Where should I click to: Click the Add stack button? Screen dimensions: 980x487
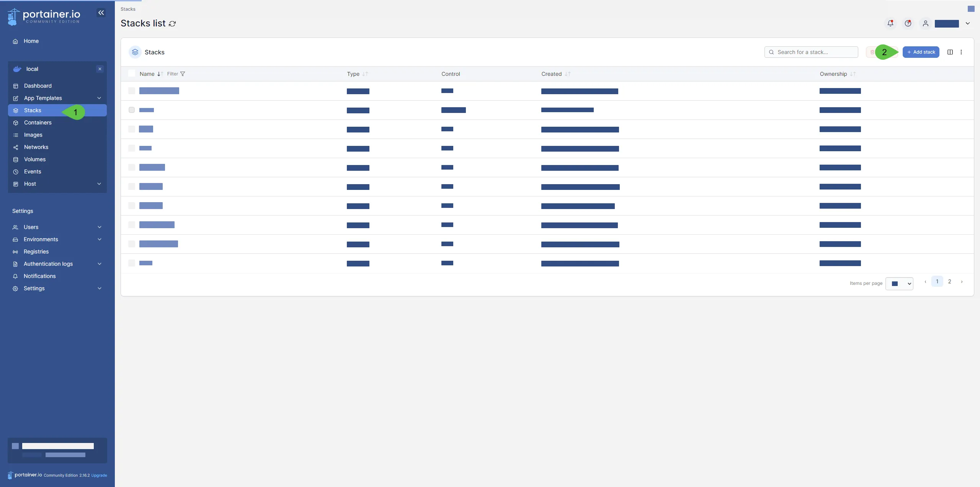(x=921, y=52)
